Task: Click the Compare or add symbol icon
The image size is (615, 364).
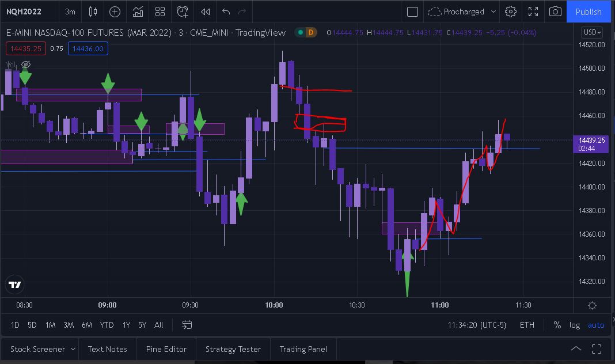Action: click(x=115, y=12)
